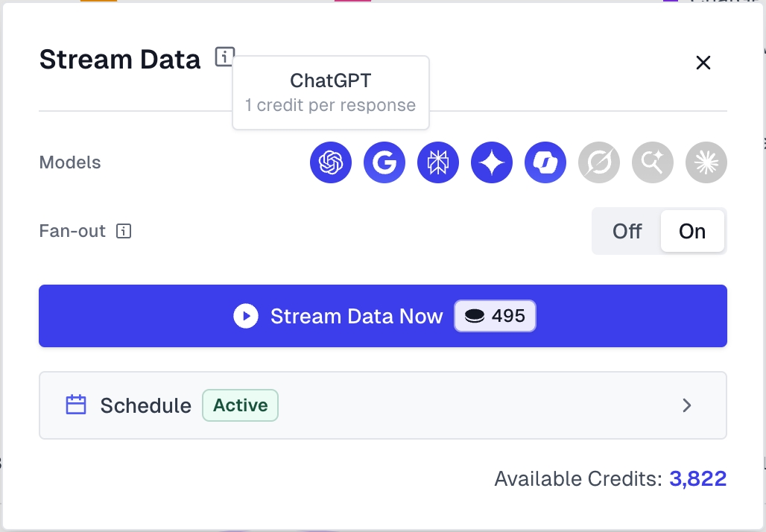Click the Active status badge
Screen dimensions: 766x532
(x=240, y=405)
